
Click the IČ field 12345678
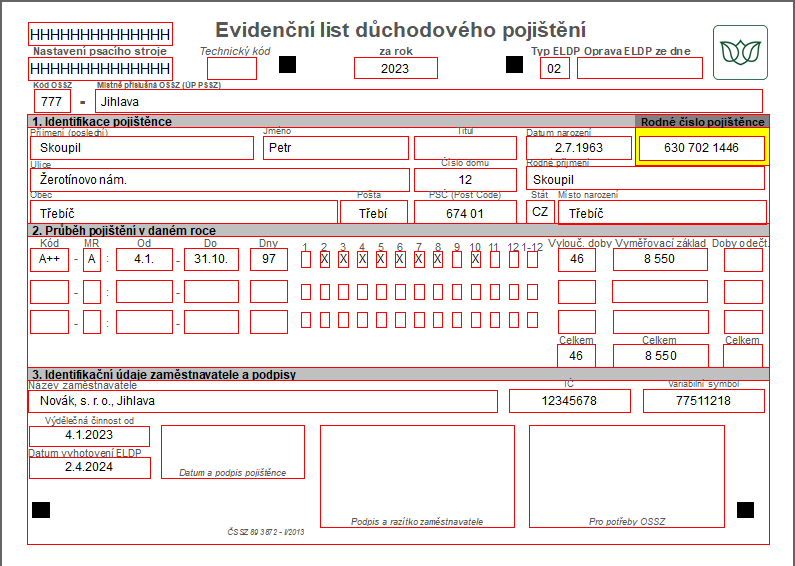click(x=570, y=401)
